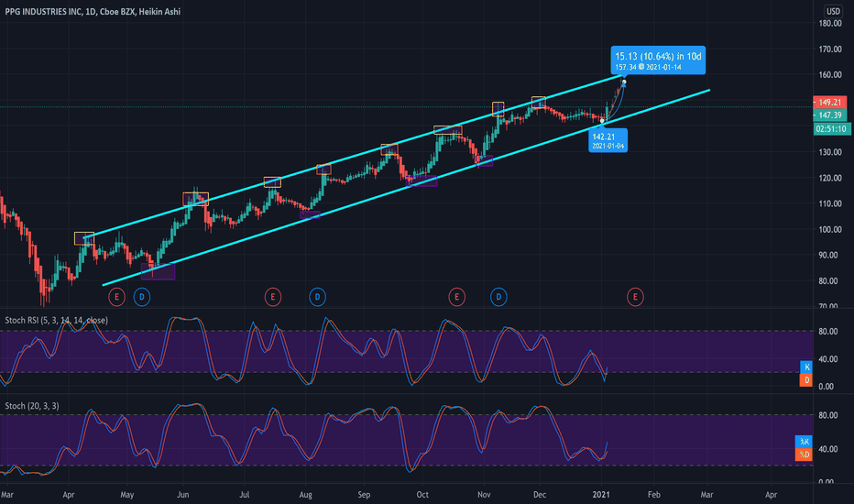Show the November dividend marker details
The image size is (854, 504).
point(498,297)
